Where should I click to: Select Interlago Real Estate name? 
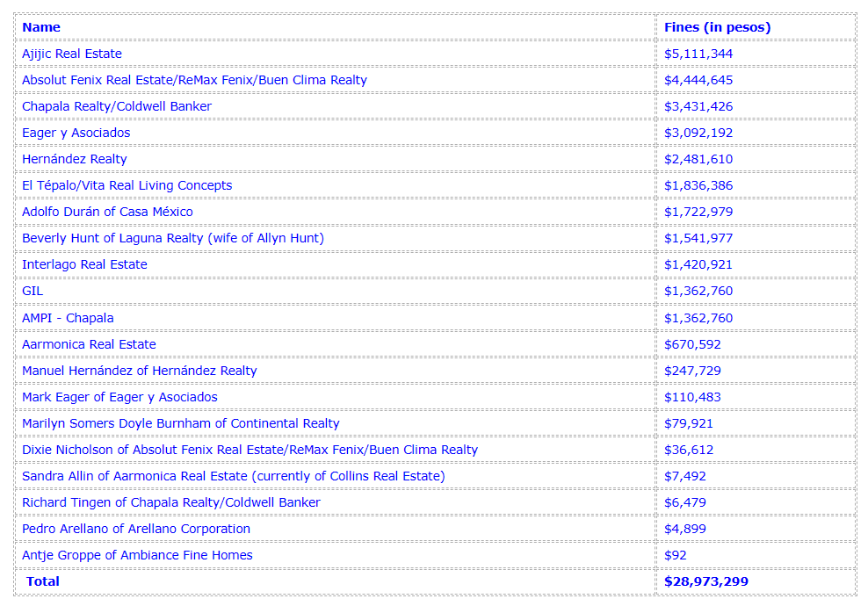[x=84, y=264]
